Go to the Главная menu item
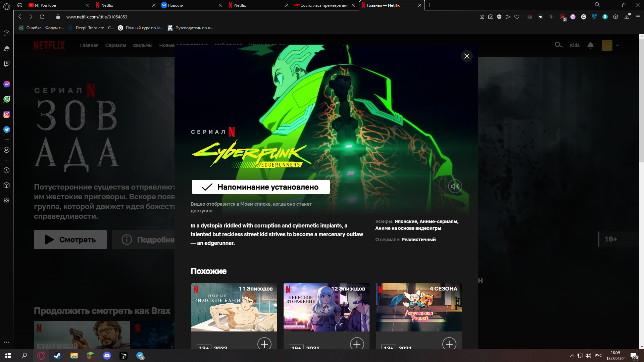Viewport: 644px width, 362px height. point(89,45)
